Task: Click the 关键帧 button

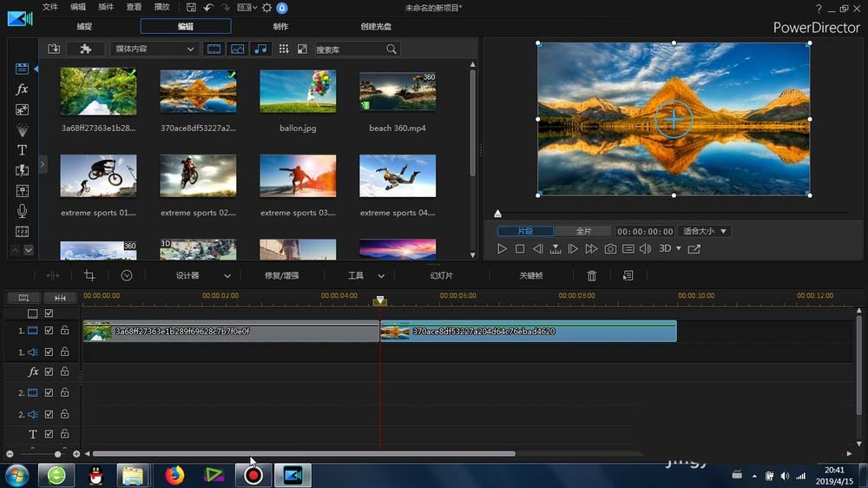Action: click(x=530, y=275)
